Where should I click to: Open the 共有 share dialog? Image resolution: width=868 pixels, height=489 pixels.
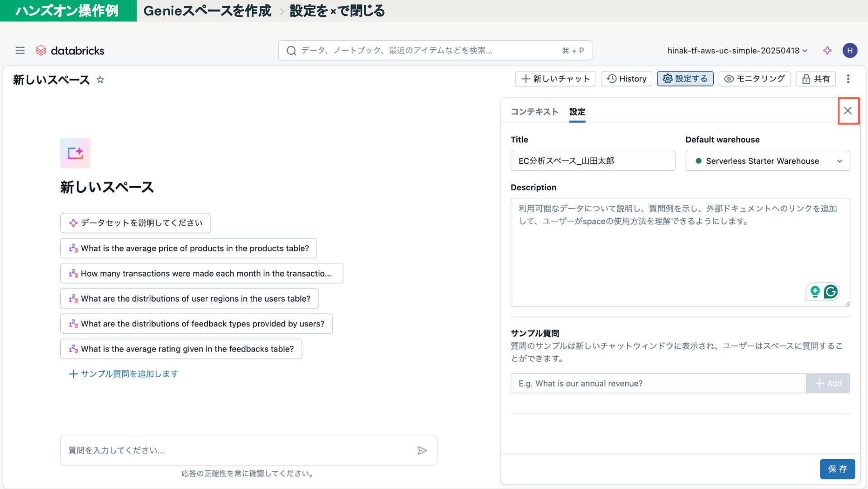click(816, 79)
